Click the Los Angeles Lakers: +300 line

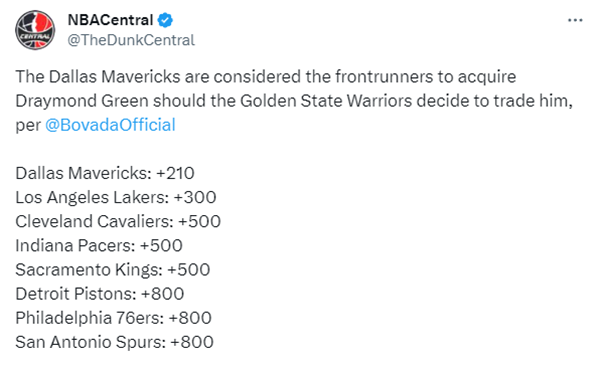click(x=116, y=197)
